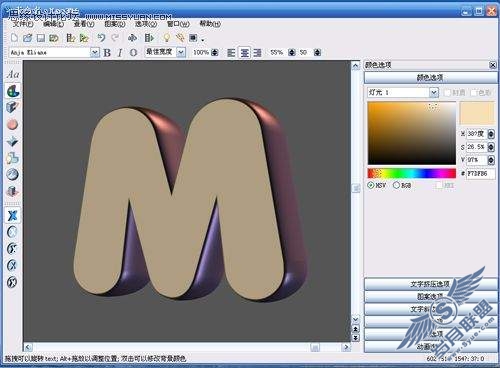Open the dropdown arrow beside the toolbar display icon

coord(202,40)
